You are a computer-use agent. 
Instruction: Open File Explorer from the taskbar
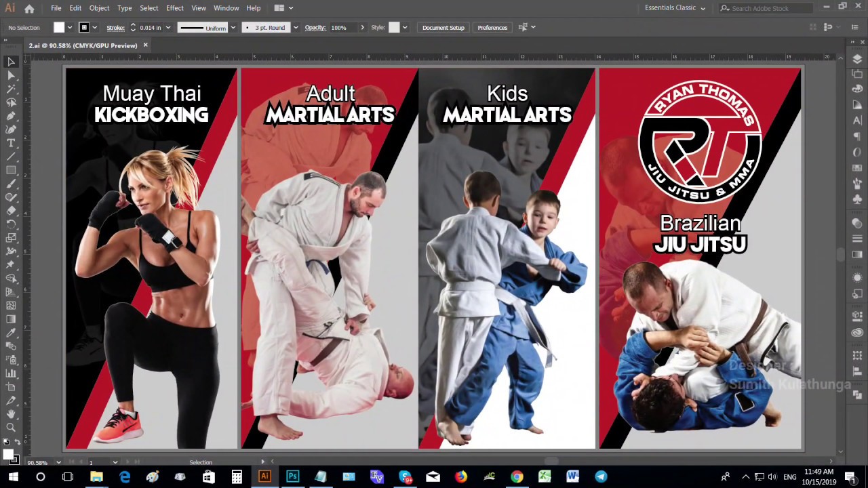[x=96, y=477]
